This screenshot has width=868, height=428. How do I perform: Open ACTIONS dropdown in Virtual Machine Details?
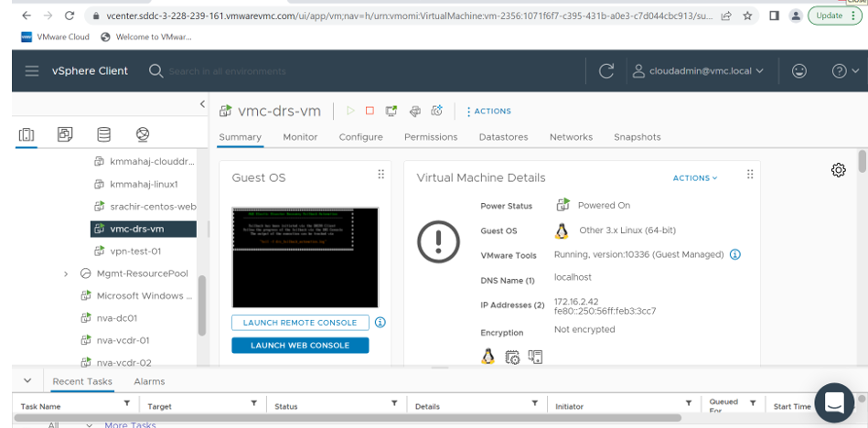pos(695,178)
